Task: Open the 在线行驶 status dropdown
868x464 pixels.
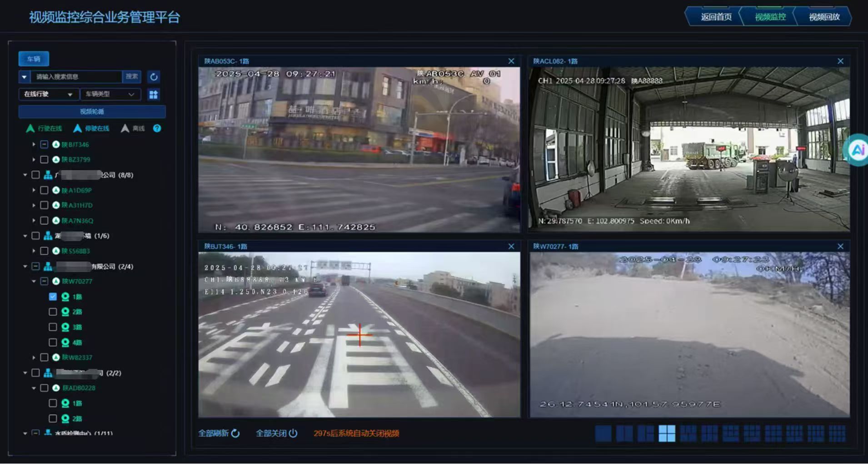Action: [48, 94]
